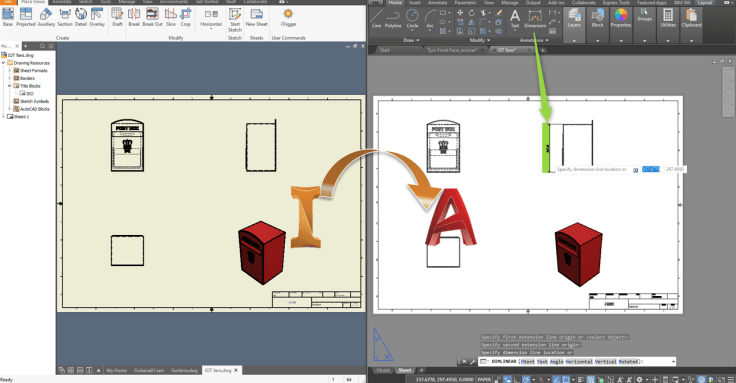Open the My Home document tab in Inventor

point(116,370)
